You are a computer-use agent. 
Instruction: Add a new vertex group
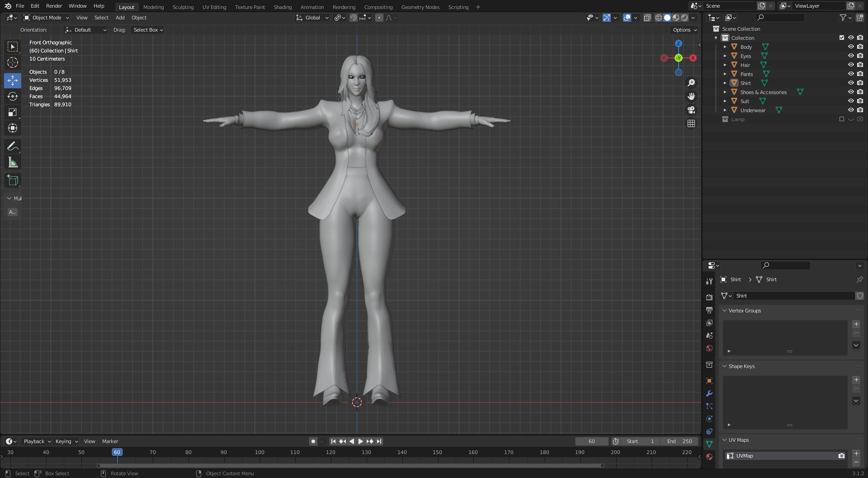coord(856,324)
